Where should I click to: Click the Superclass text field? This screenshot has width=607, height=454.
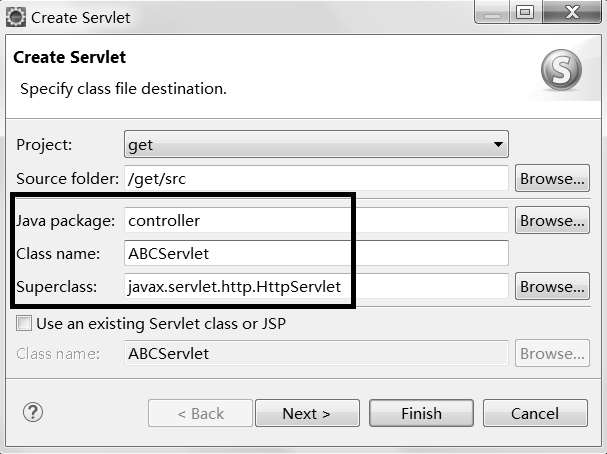click(315, 287)
